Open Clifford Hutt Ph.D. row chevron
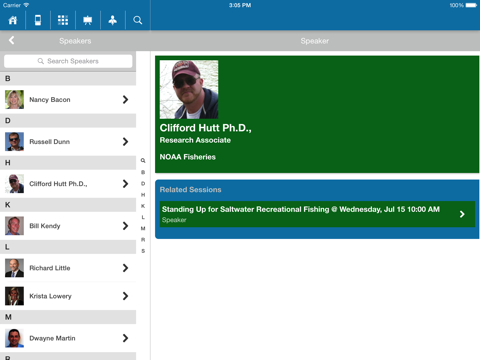 (125, 184)
